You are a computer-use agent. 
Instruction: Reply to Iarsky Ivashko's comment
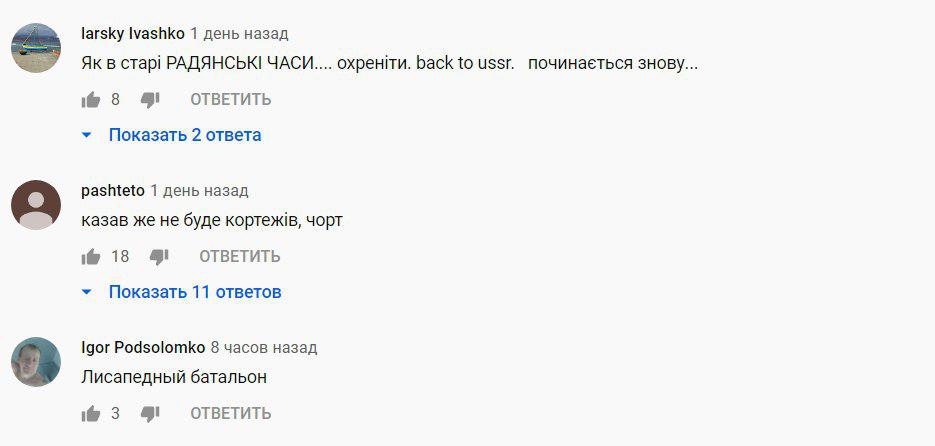coord(230,99)
